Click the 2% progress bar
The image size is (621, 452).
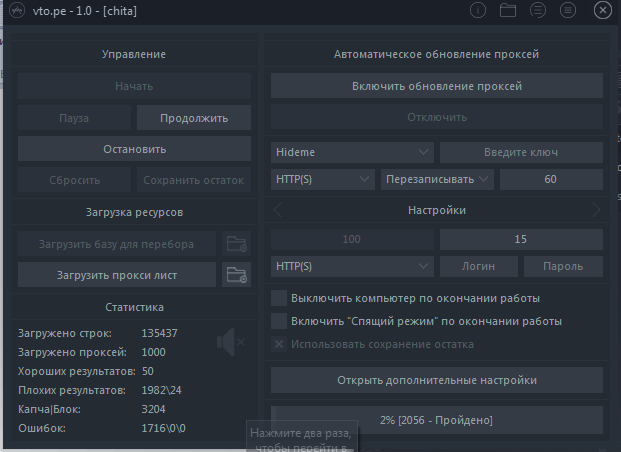[x=436, y=419]
